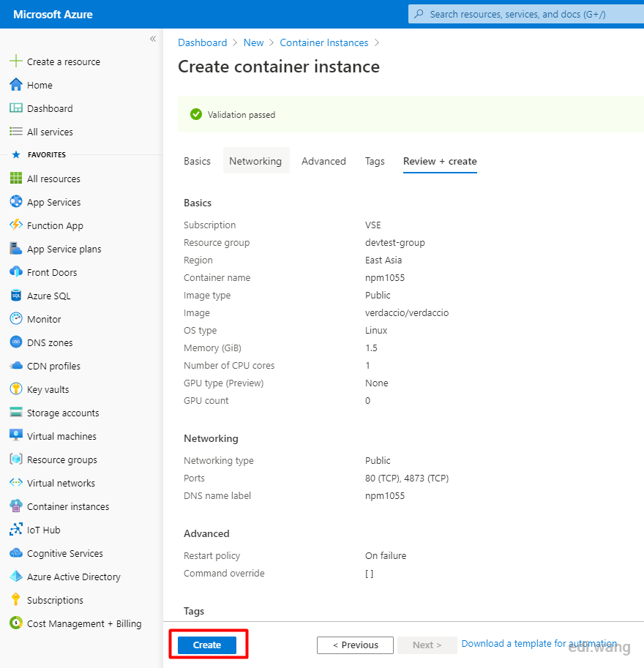The width and height of the screenshot is (644, 668).
Task: Click the All resources grid icon
Action: point(16,178)
